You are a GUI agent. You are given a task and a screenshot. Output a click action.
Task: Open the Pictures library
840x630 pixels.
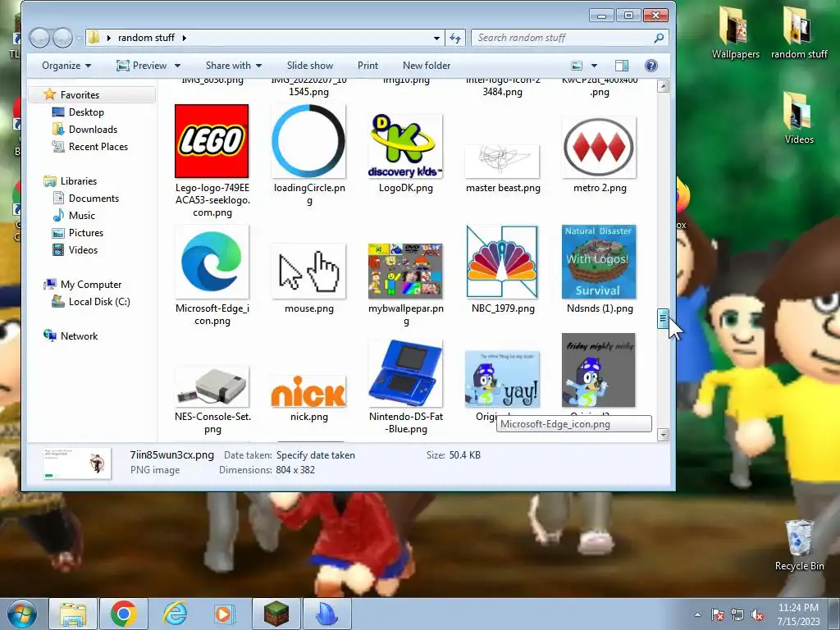[x=85, y=232]
